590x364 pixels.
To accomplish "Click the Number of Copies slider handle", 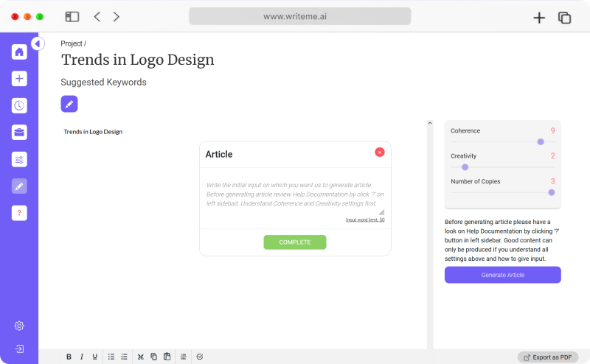I will coord(551,192).
